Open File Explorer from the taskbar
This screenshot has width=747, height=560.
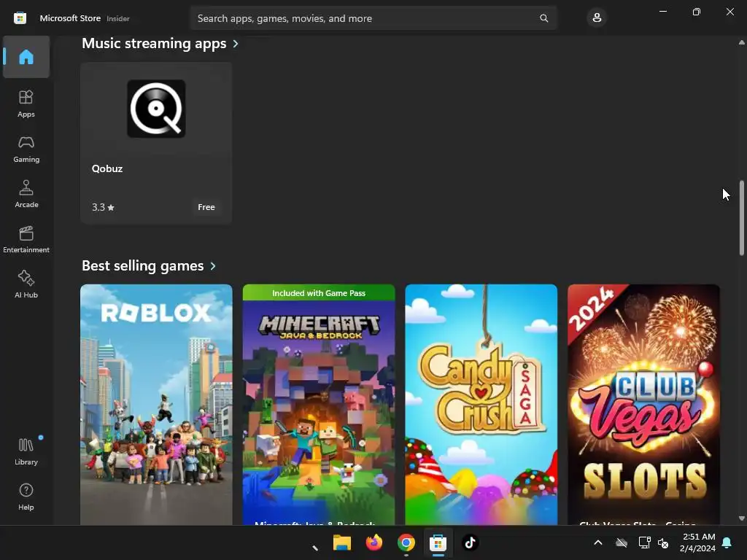(342, 542)
